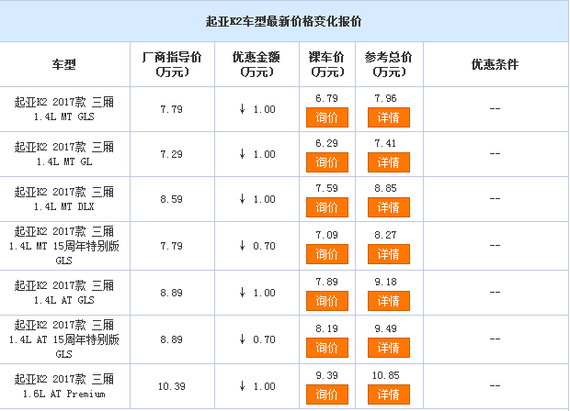The width and height of the screenshot is (570, 411).
Task: Click 询价 under bare price 8.19
Action: [x=327, y=348]
